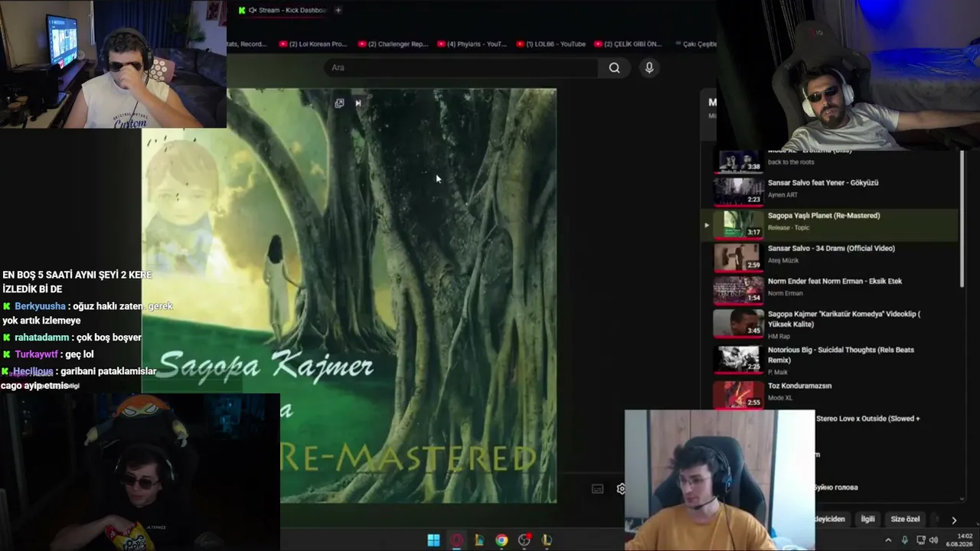Open the Ateş Müzik channel link
Screen dimensions: 980x551
(785, 261)
